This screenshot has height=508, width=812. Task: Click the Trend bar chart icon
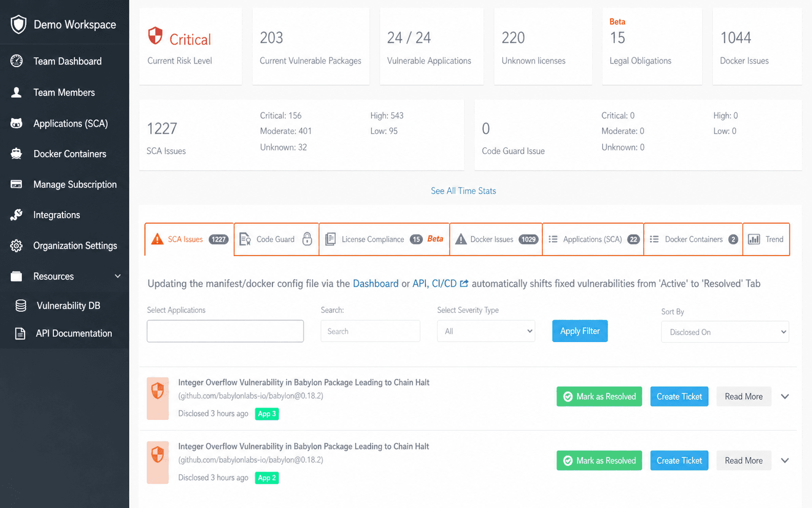(x=754, y=239)
